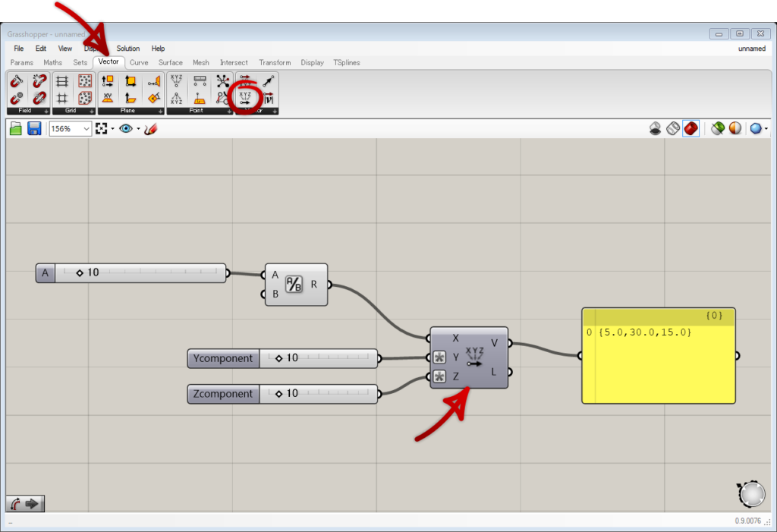Click the Division component icon on canvas
Image resolution: width=777 pixels, height=532 pixels.
click(294, 285)
